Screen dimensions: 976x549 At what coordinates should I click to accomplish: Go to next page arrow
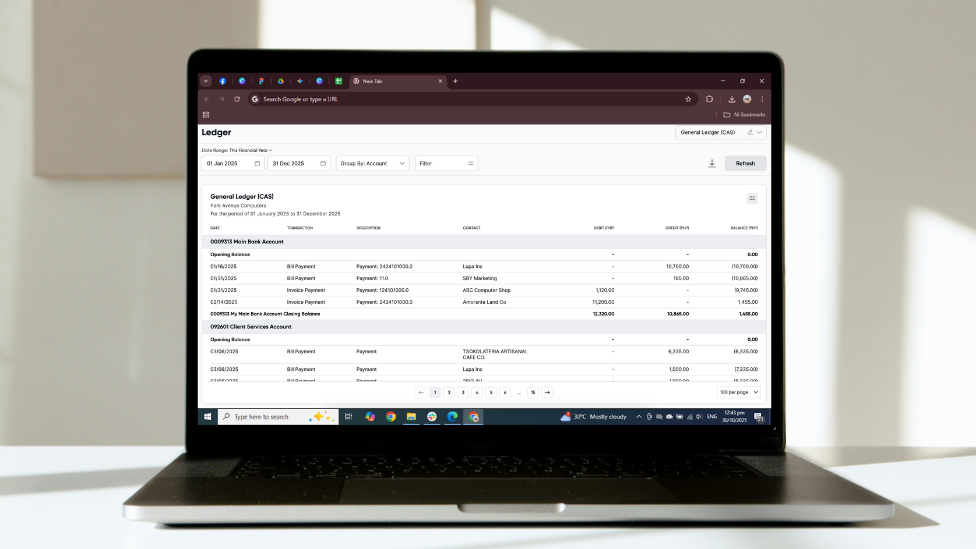coord(547,392)
